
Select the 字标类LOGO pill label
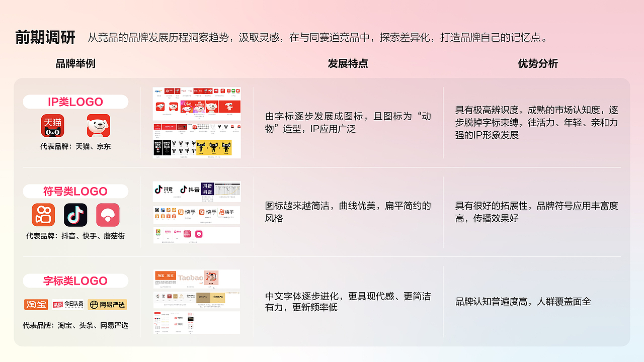point(75,281)
